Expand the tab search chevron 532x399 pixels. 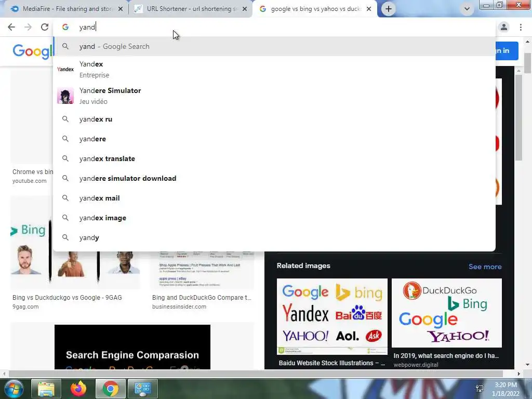[x=467, y=9]
